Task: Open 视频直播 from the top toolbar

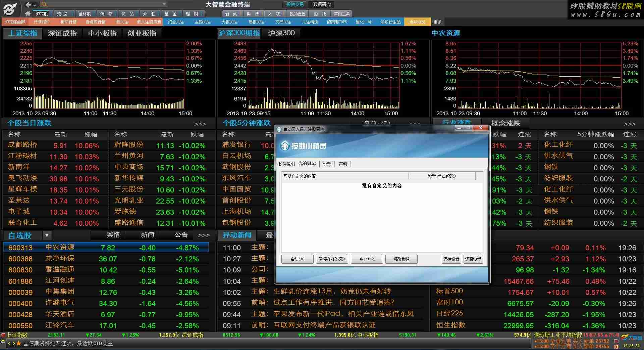Action: coord(298,14)
